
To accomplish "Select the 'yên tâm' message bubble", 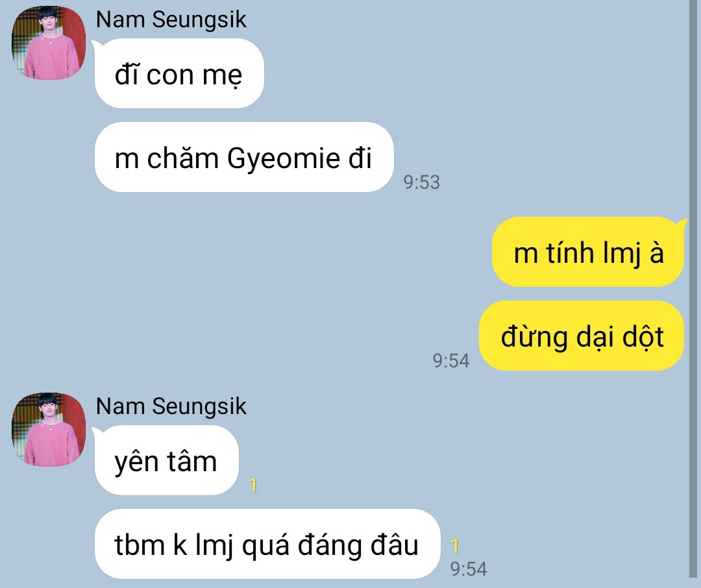I will (167, 460).
